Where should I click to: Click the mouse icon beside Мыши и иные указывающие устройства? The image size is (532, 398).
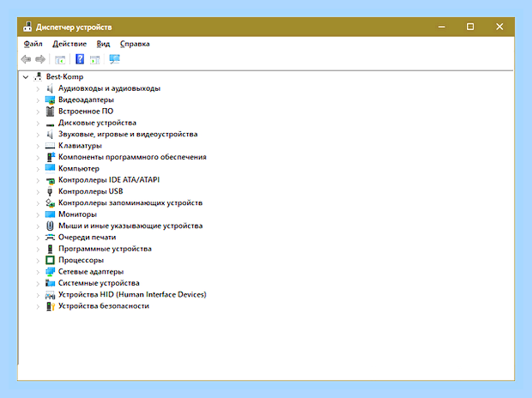pos(50,226)
